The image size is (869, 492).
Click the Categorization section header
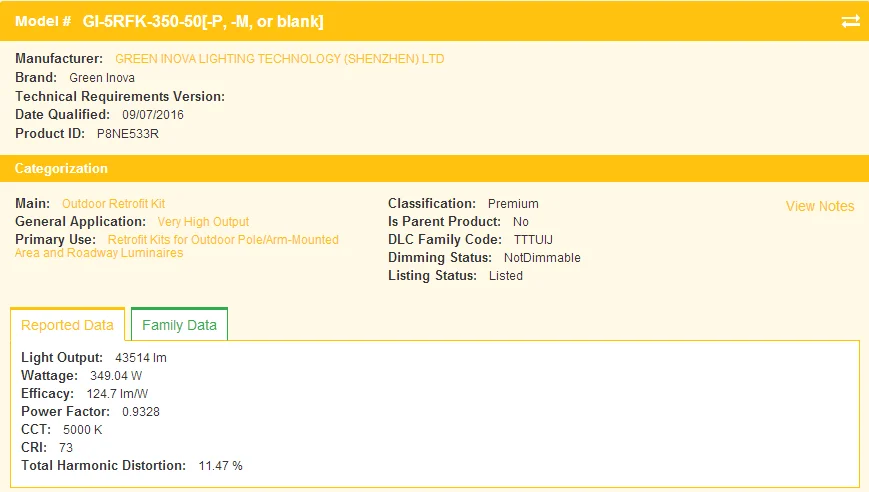pyautogui.click(x=434, y=168)
